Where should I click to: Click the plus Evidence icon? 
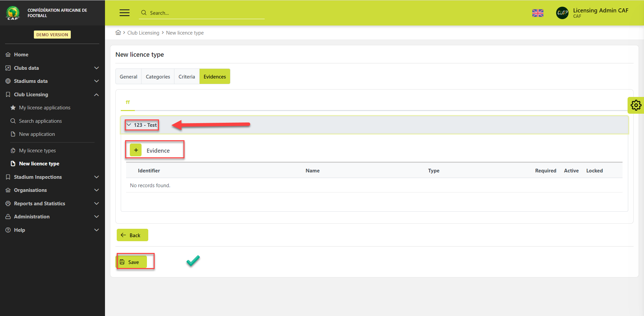coord(136,150)
